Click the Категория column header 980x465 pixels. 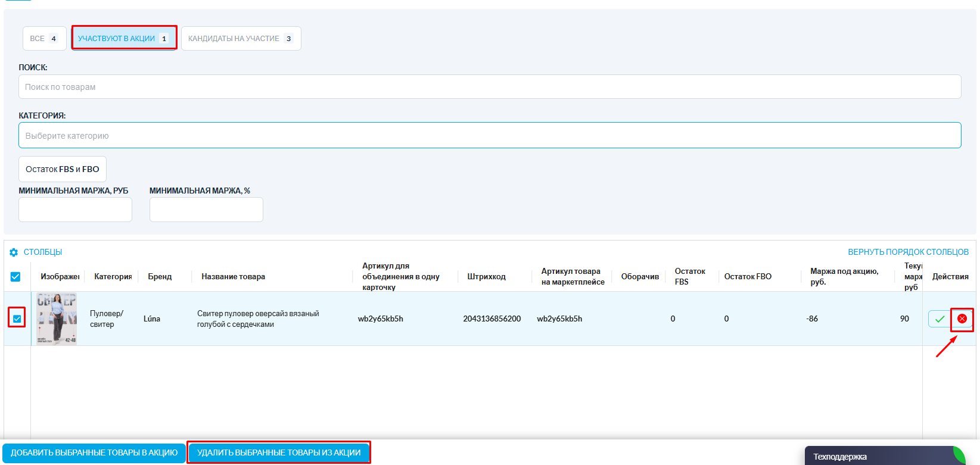[113, 277]
